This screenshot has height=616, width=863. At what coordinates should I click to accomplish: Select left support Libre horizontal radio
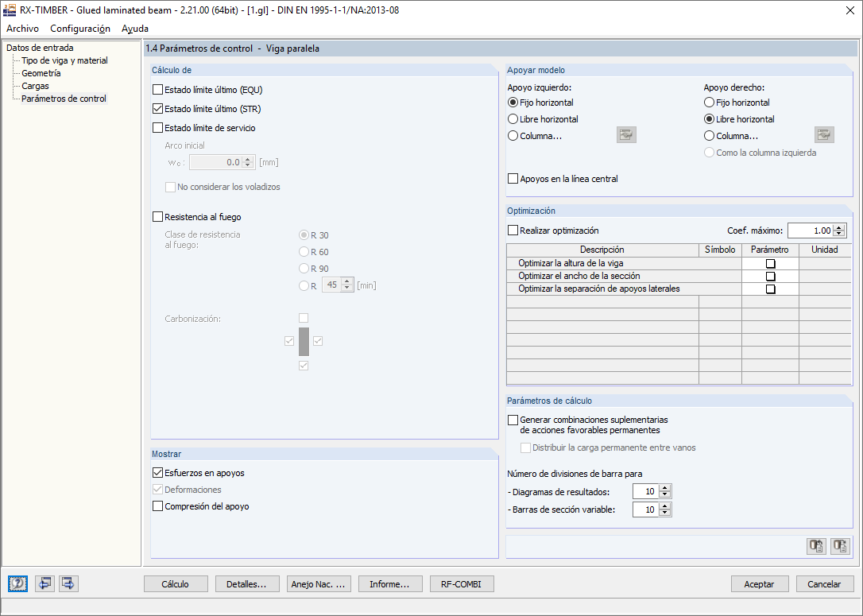tap(513, 119)
